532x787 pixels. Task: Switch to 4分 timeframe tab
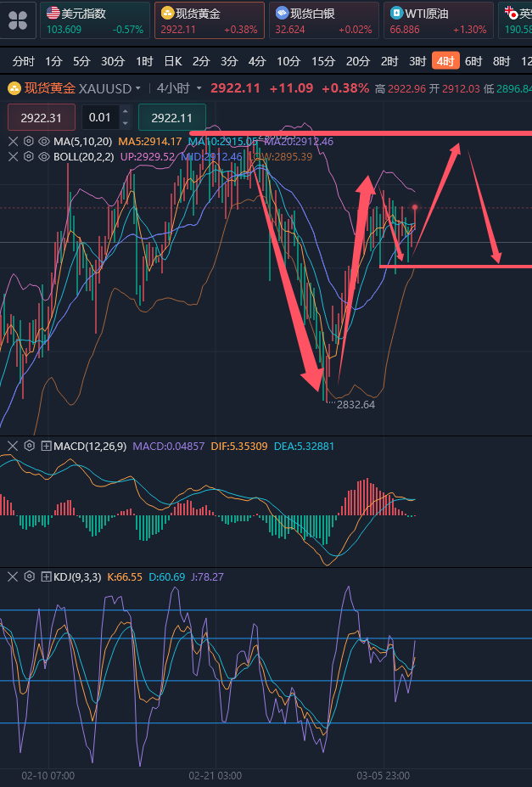pyautogui.click(x=257, y=62)
